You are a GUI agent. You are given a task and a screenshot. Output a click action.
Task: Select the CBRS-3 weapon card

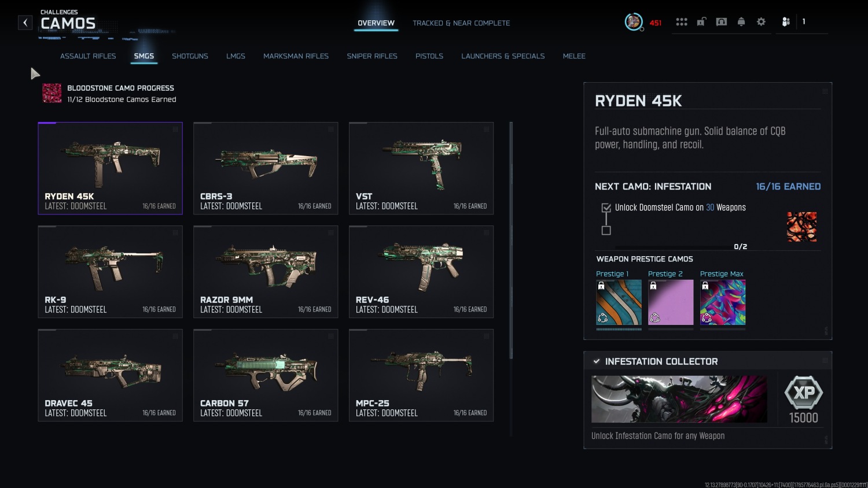(266, 168)
